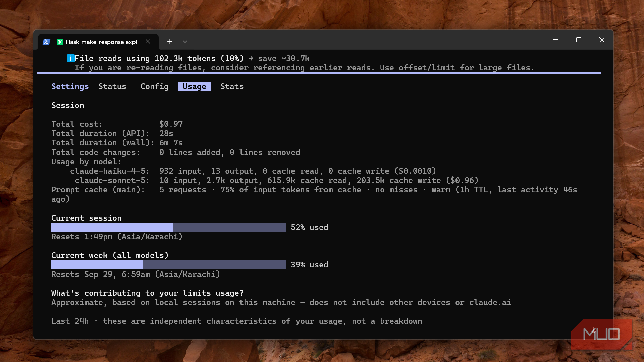
Task: Maximize the terminal window
Action: click(x=579, y=40)
